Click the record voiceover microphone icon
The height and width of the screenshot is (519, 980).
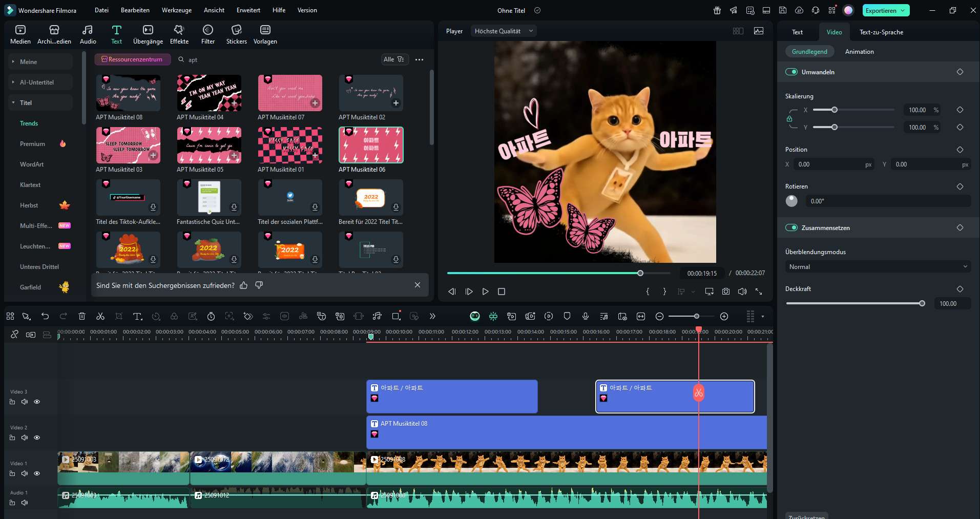pyautogui.click(x=586, y=316)
